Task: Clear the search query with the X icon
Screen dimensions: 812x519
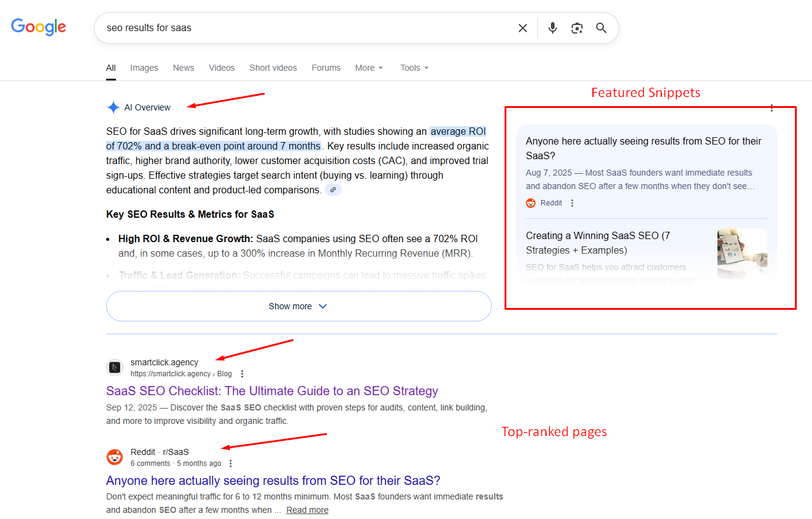Action: (523, 27)
